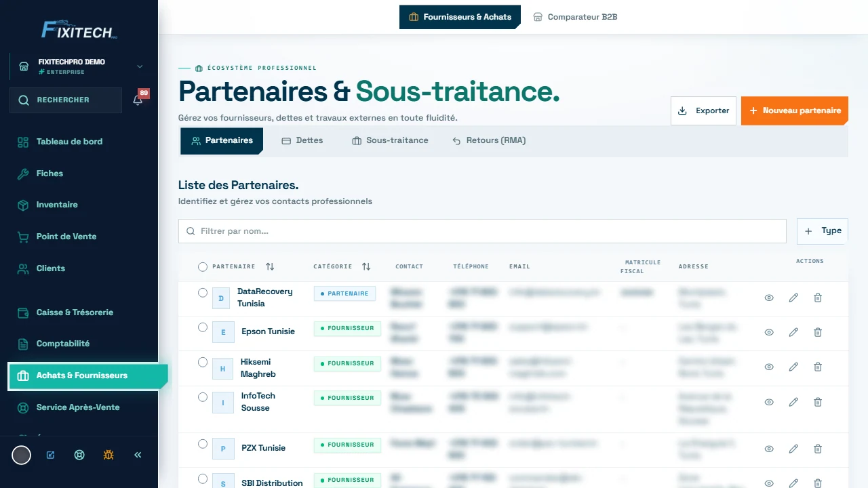The width and height of the screenshot is (868, 488).
Task: Delete the Hiksemi Maghreb entry
Action: coord(818,367)
